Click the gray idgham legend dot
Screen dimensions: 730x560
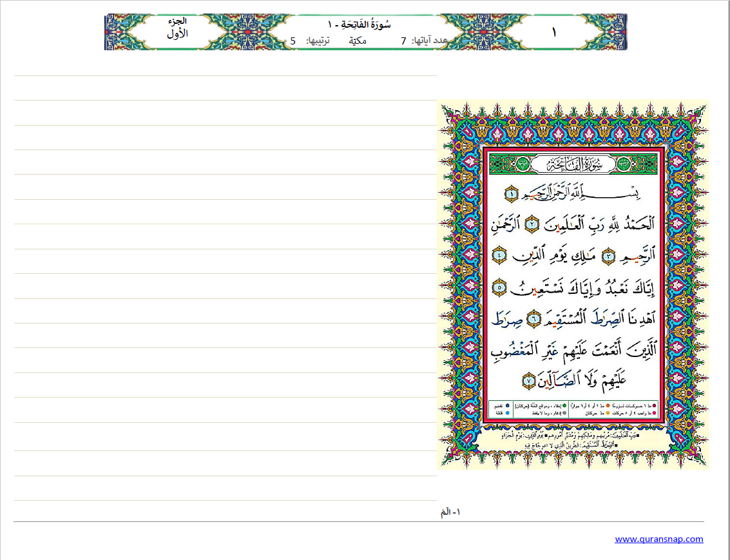click(x=564, y=414)
